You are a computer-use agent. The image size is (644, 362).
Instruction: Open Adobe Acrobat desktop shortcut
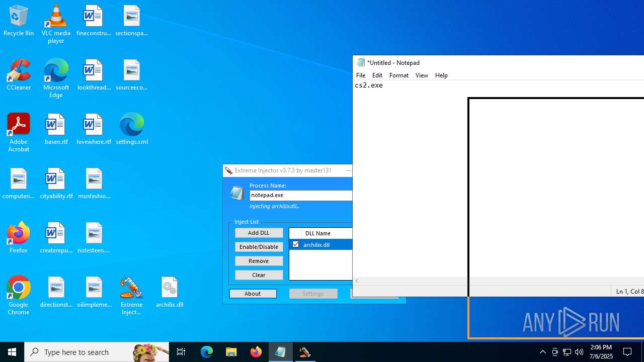click(19, 133)
